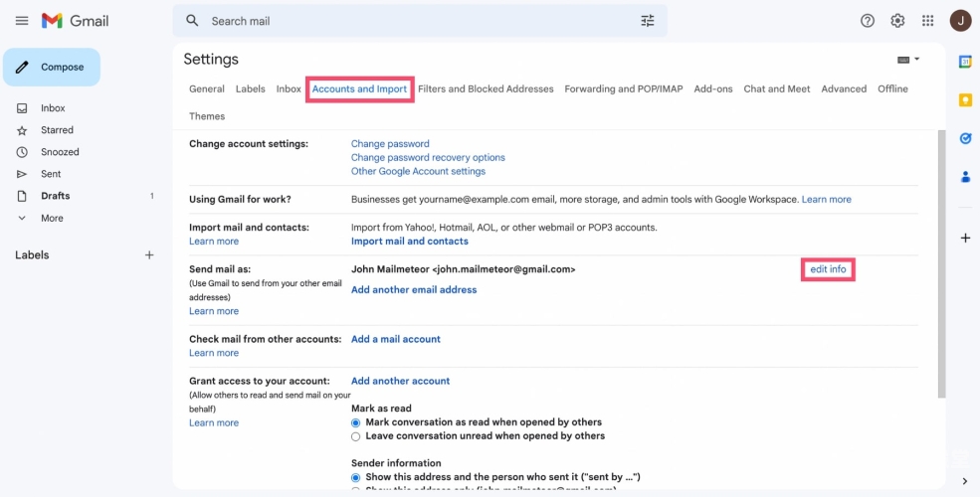Open the Accounts and Import tab
The width and height of the screenshot is (980, 497).
tap(359, 88)
